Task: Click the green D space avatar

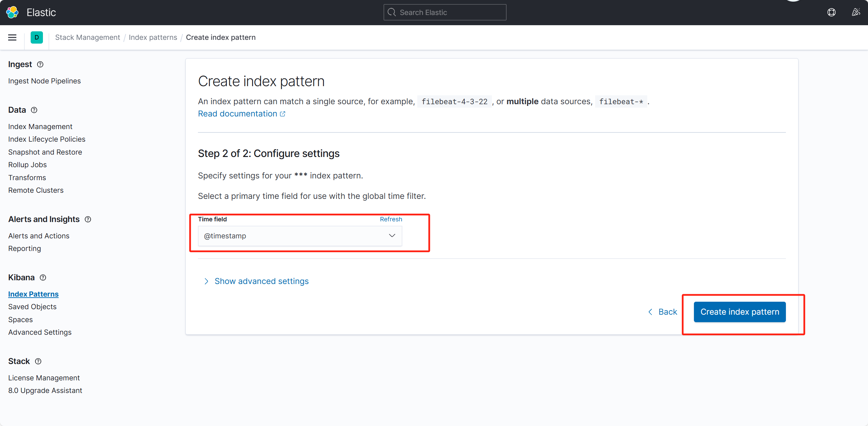Action: (x=37, y=37)
